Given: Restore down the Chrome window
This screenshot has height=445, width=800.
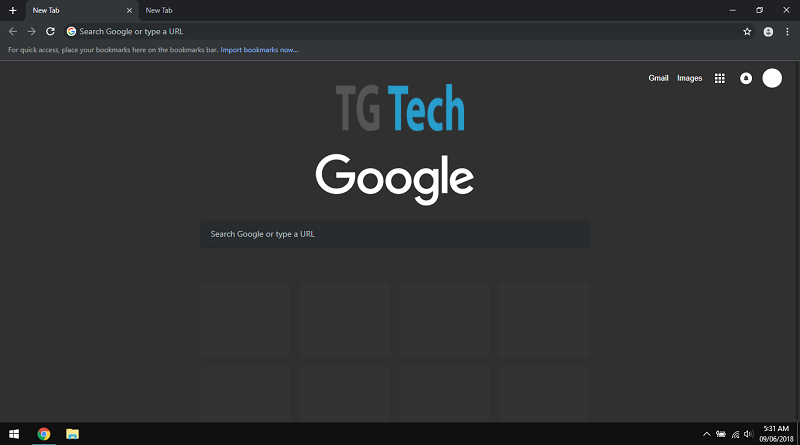Looking at the screenshot, I should [x=759, y=10].
